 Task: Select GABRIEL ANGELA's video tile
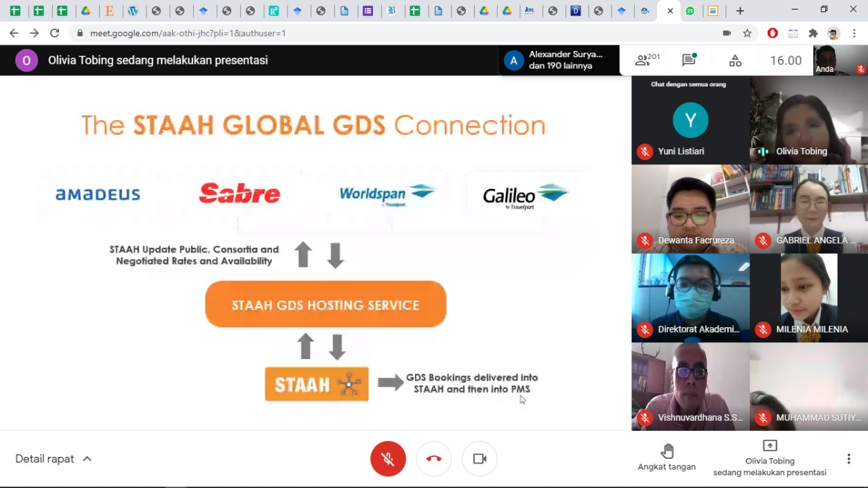[809, 208]
